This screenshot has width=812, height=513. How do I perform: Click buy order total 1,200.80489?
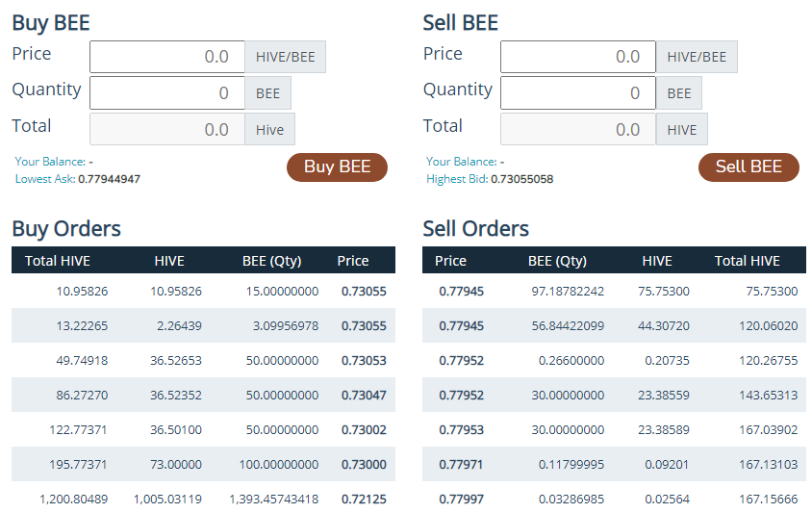coord(73,500)
